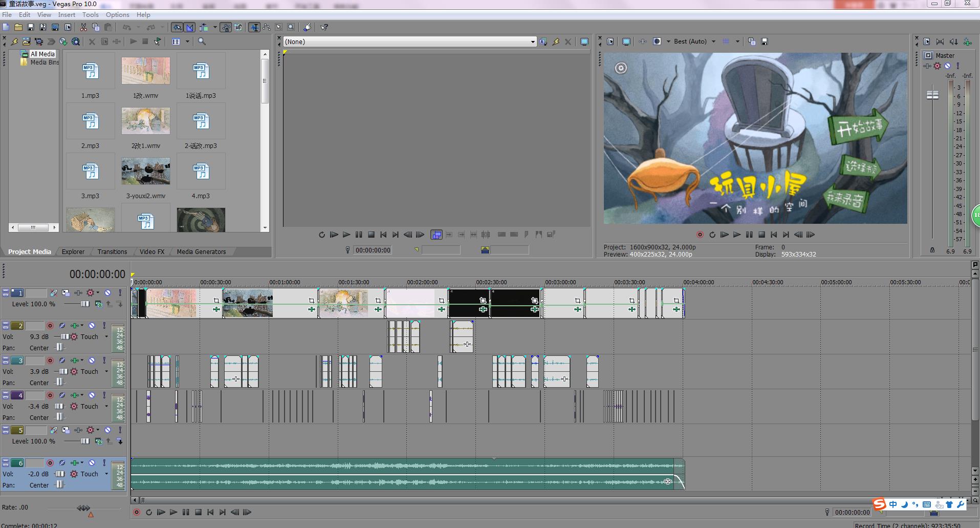This screenshot has height=528, width=980.
Task: Click the timeline Stop button in bottom transport
Action: point(198,512)
